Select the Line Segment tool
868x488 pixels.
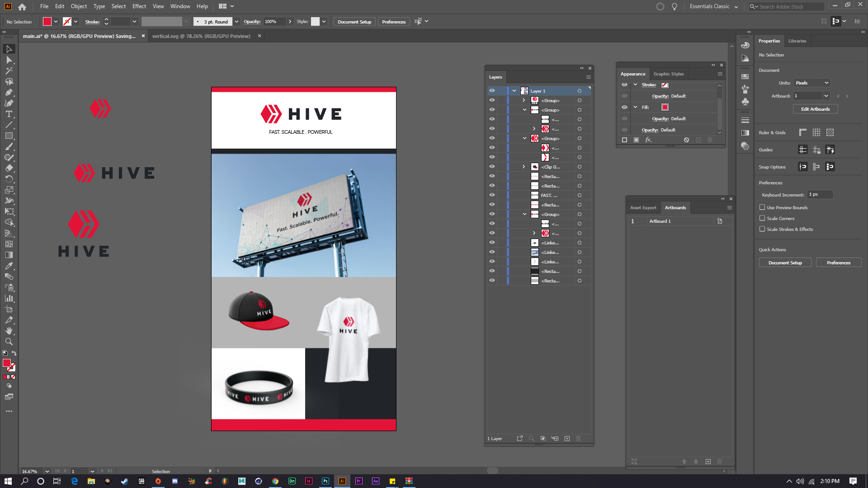pyautogui.click(x=9, y=125)
